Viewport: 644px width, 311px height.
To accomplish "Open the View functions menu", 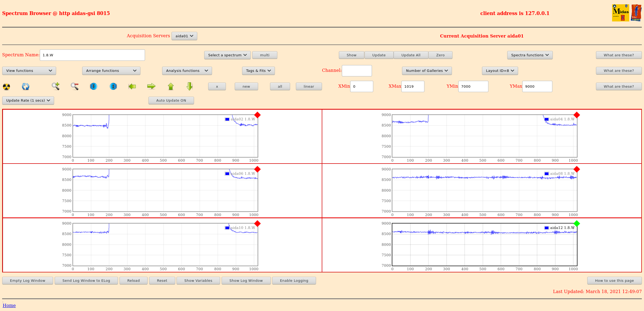I will pos(29,71).
